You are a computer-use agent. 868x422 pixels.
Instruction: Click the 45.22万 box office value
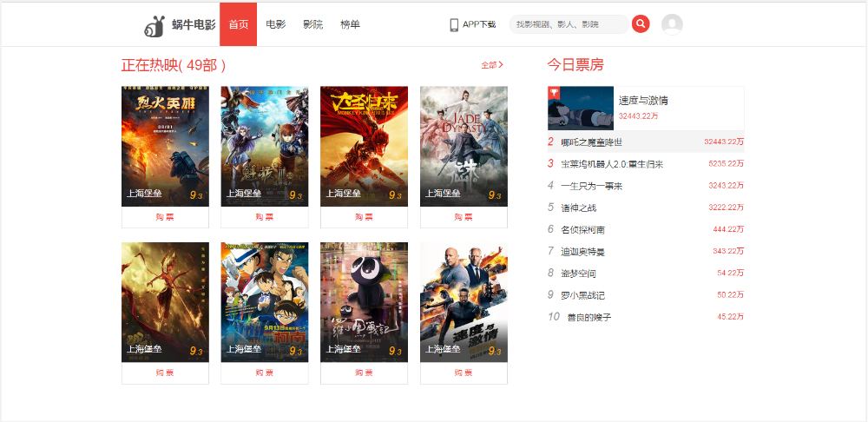click(730, 317)
